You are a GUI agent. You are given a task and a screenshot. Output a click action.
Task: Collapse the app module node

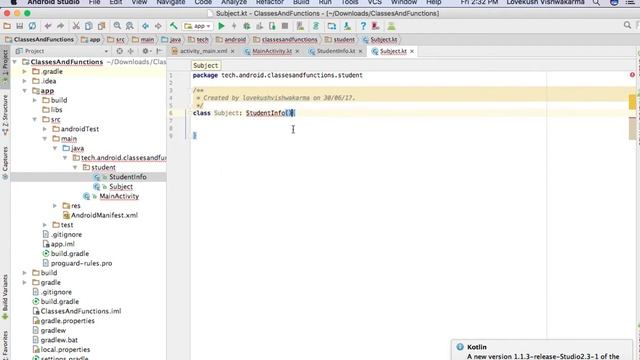[x=24, y=91]
